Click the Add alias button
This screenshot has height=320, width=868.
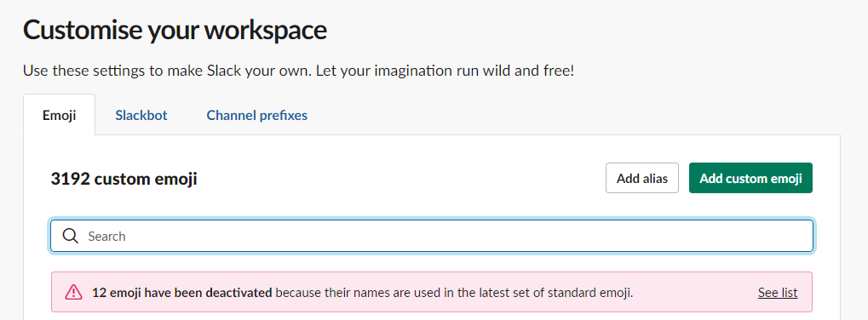(x=642, y=178)
